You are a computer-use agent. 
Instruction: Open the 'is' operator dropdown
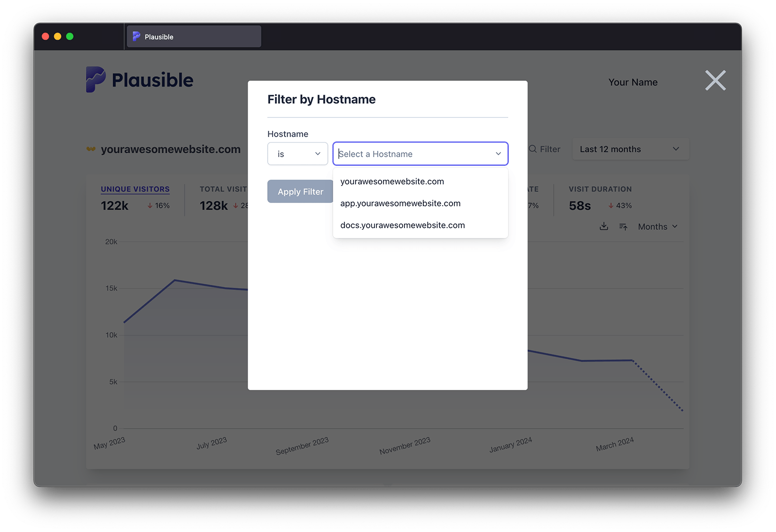(298, 154)
